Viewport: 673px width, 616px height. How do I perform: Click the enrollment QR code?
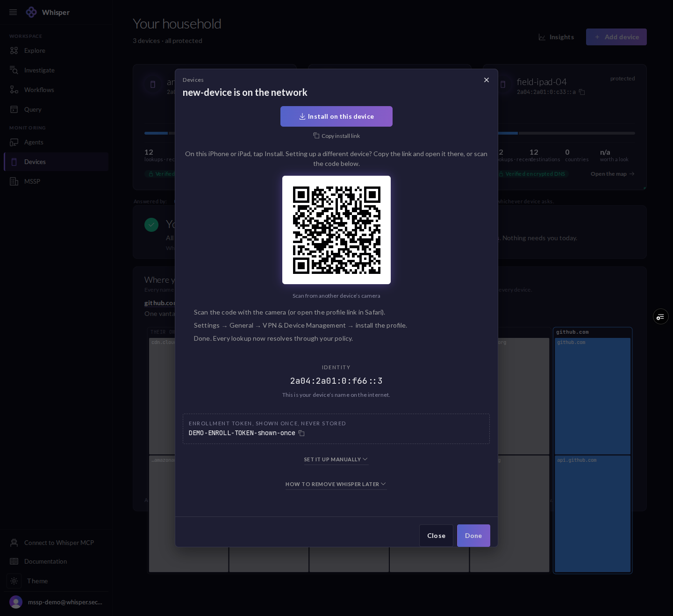click(336, 230)
